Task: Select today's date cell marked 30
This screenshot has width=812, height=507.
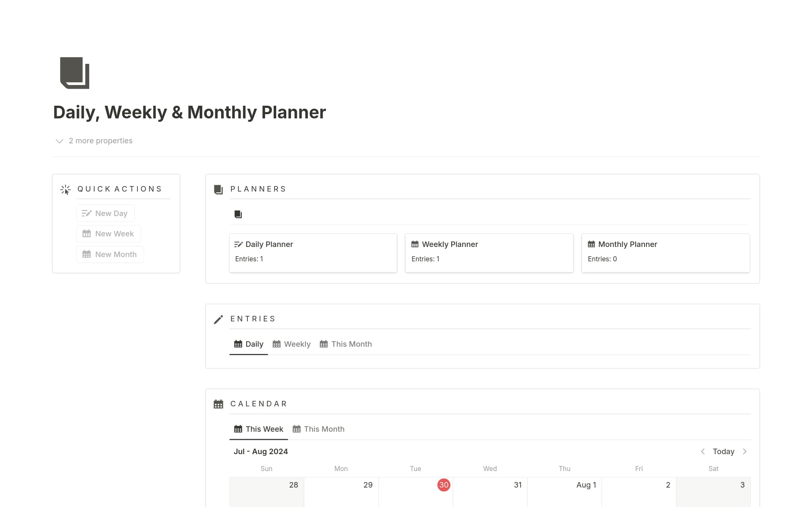Action: 444,485
